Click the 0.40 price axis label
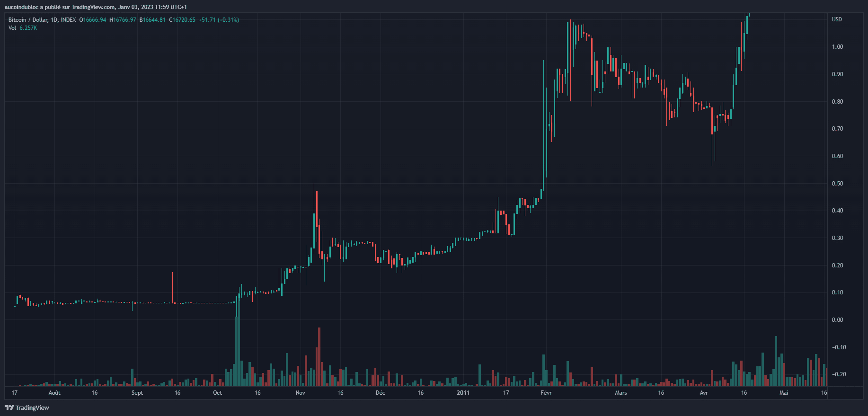 (837, 211)
